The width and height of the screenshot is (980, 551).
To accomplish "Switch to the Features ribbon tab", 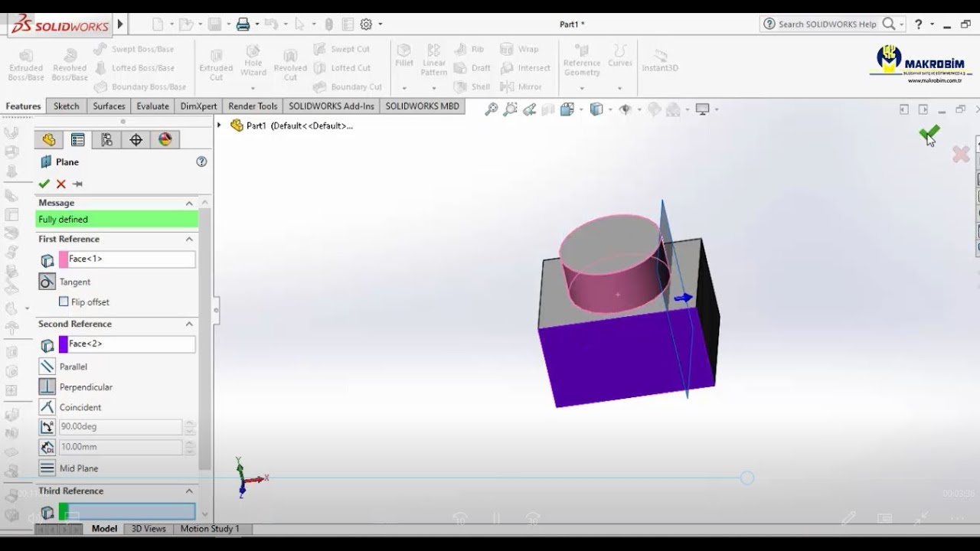I will point(23,106).
